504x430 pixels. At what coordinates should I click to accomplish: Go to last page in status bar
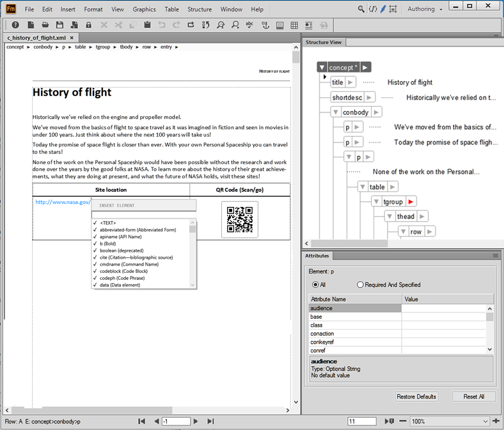coord(210,421)
